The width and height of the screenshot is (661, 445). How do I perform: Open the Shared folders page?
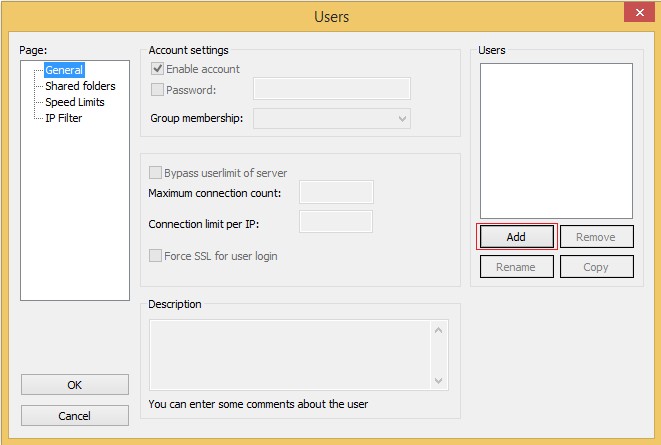[80, 86]
